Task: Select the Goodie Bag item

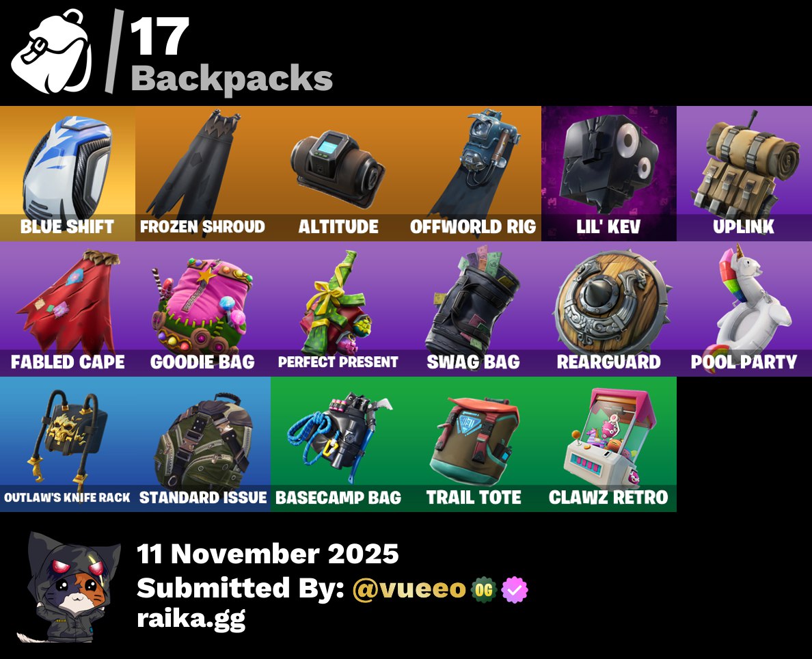Action: click(202, 309)
